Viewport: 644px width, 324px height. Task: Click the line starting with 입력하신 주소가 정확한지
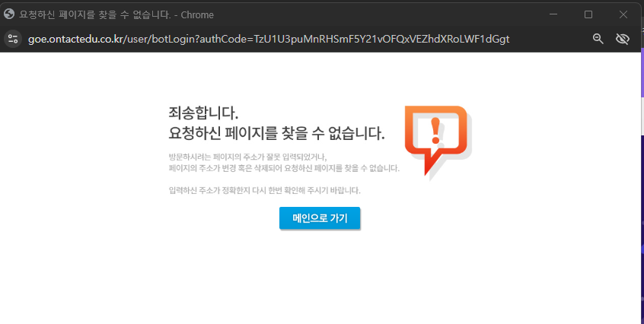point(264,190)
